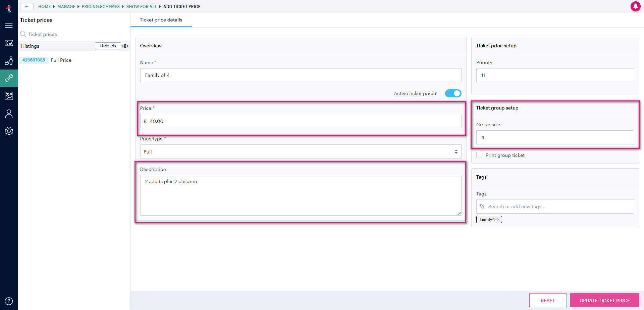Open the reports sidebar icon
The height and width of the screenshot is (310, 644).
click(x=9, y=96)
